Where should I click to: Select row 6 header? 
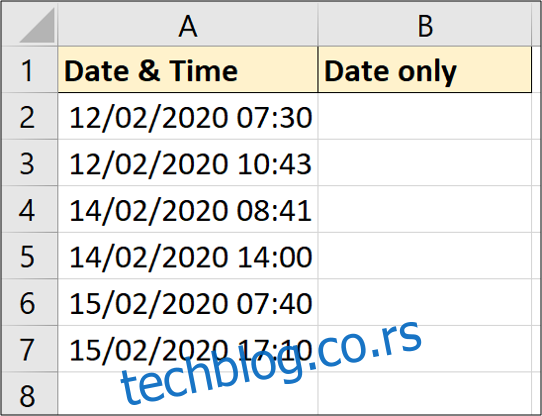(29, 302)
